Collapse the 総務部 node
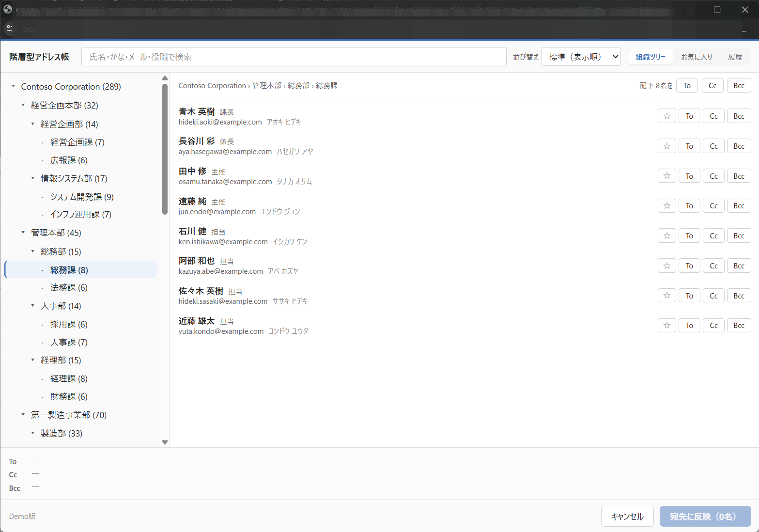The height and width of the screenshot is (532, 759). (33, 251)
